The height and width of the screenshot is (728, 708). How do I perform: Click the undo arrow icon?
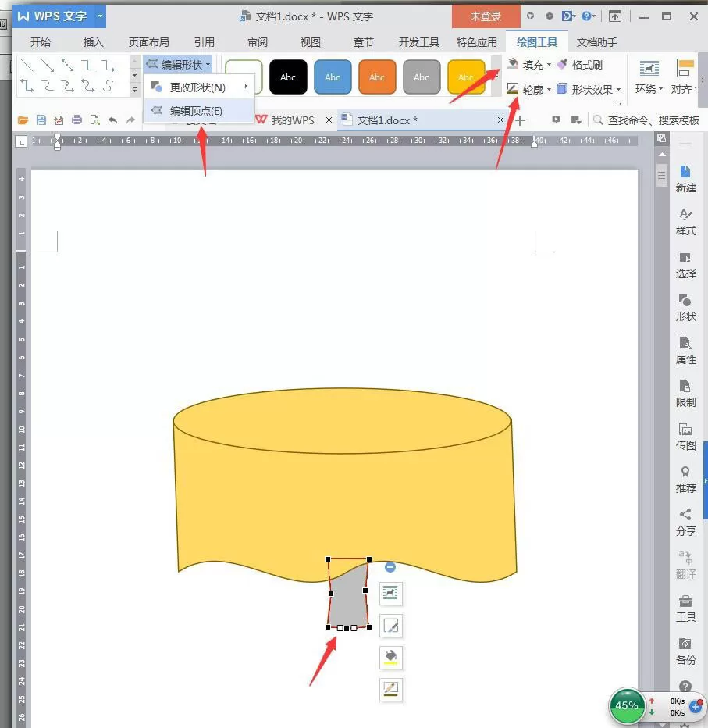point(112,120)
